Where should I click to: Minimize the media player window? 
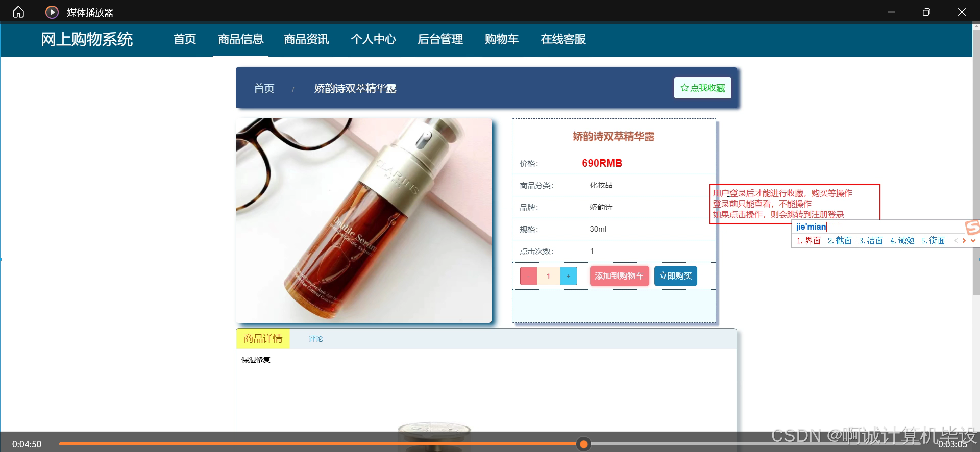(891, 12)
